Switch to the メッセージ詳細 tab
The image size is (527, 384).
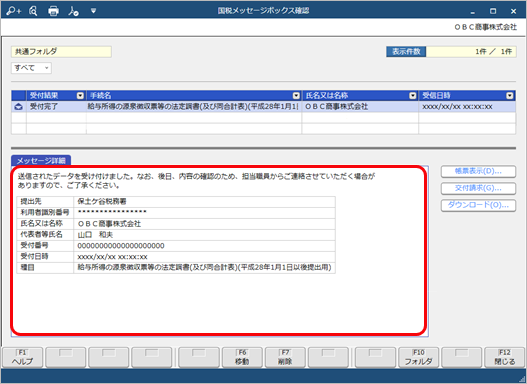pos(41,161)
